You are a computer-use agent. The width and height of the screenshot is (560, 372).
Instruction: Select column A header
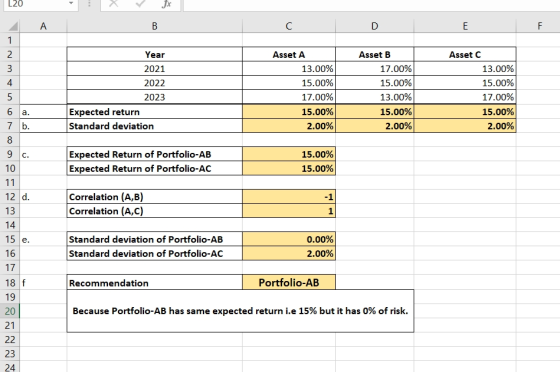[43, 26]
